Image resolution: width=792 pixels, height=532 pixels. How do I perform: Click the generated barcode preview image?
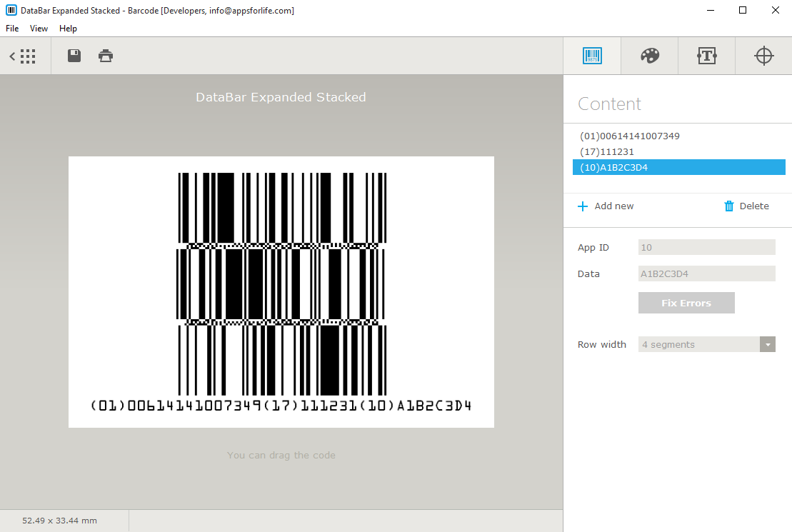(x=281, y=292)
